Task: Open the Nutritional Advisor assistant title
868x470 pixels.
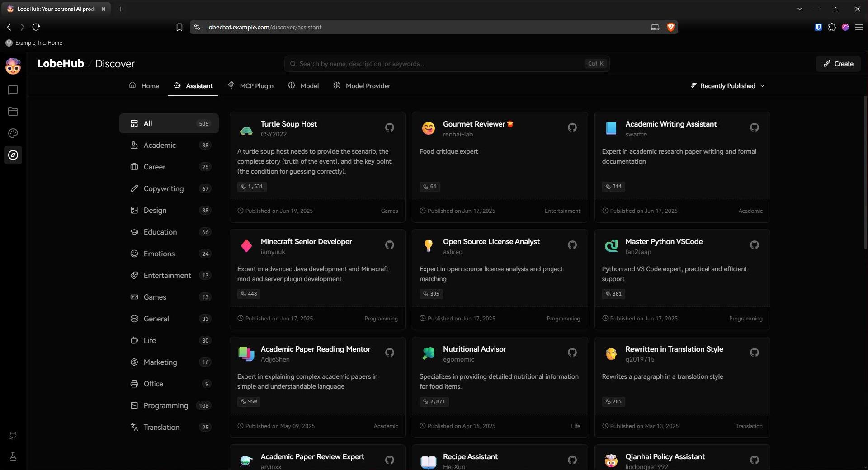Action: point(474,349)
